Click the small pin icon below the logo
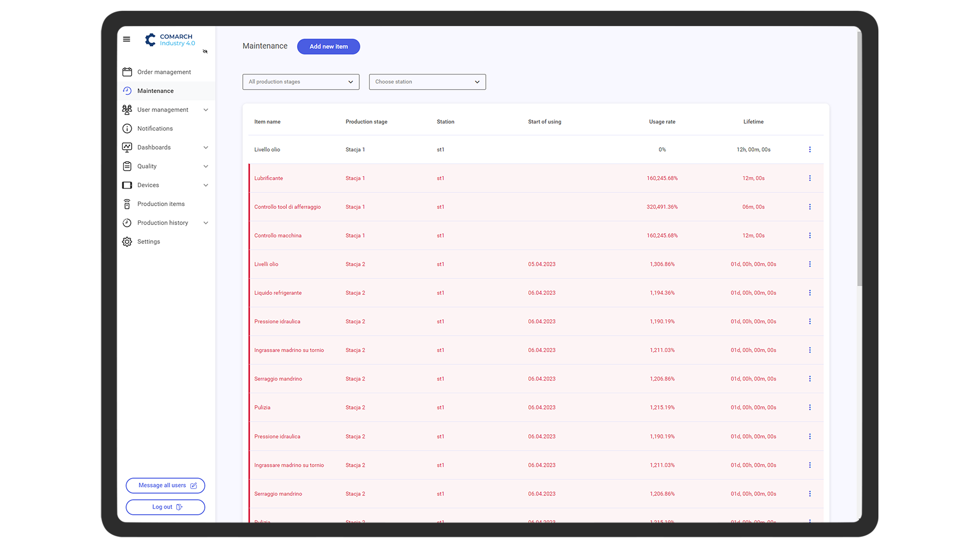The height and width of the screenshot is (551, 980). (x=205, y=52)
